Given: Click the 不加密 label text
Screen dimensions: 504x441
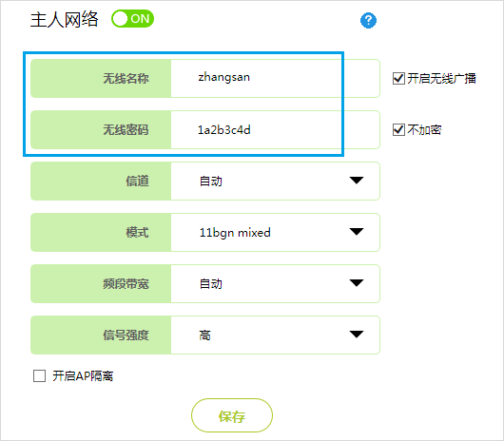Looking at the screenshot, I should [424, 130].
